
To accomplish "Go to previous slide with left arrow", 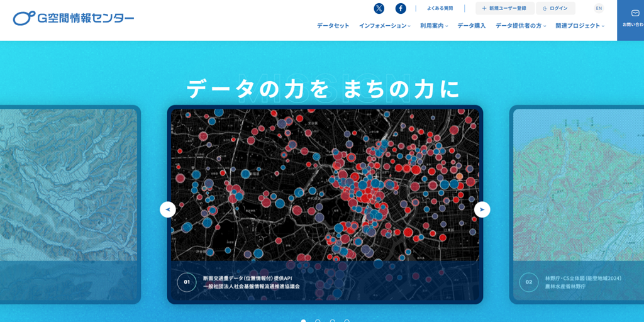I will (x=167, y=209).
